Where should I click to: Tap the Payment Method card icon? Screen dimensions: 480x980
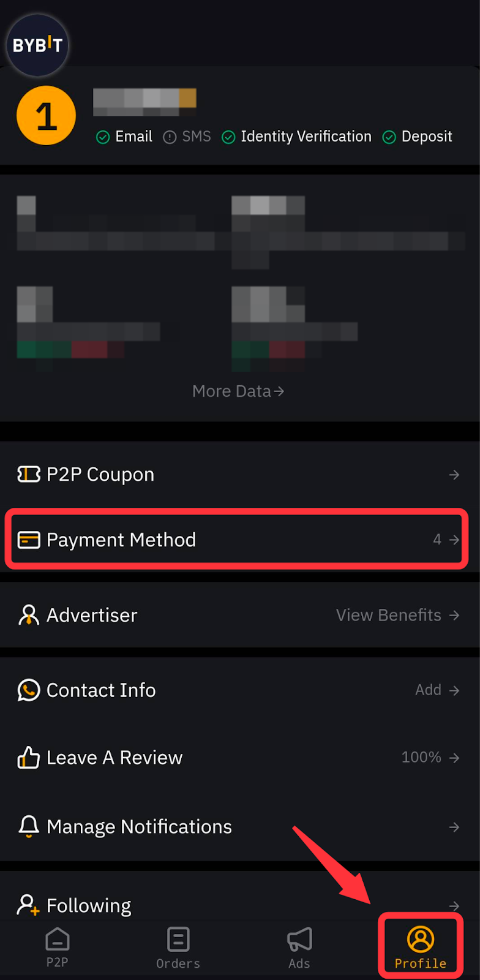[29, 540]
